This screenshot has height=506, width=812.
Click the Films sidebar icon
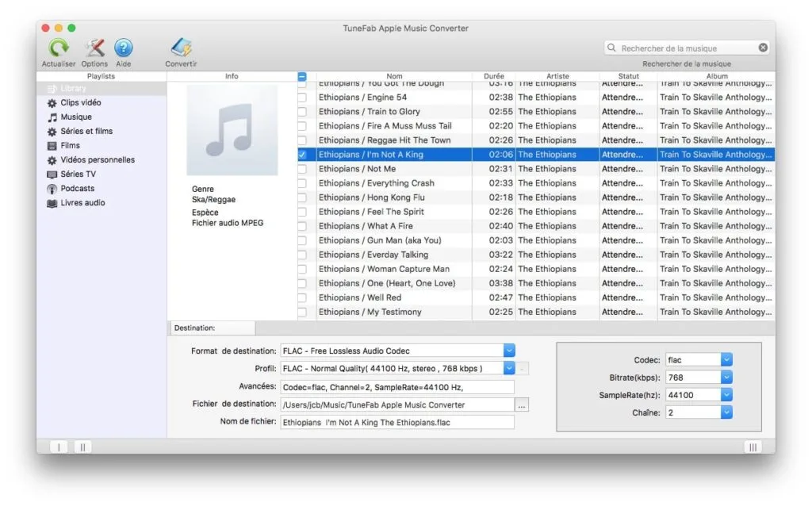(x=53, y=145)
